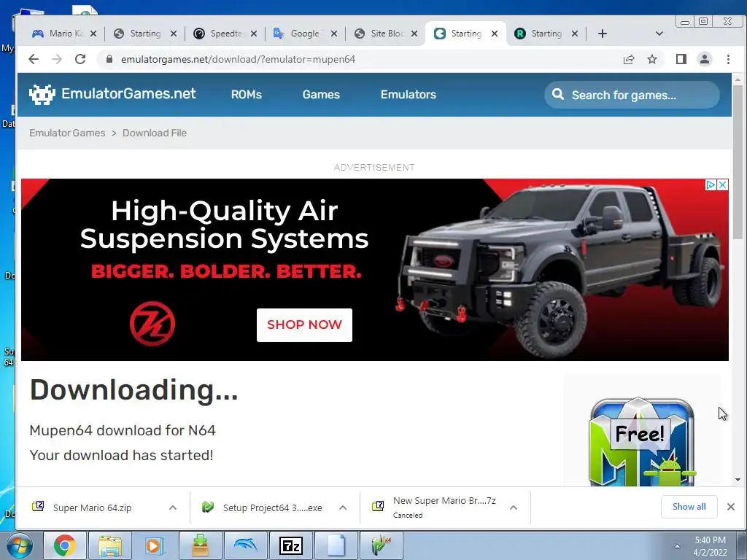Open the Super Mario 64.zip download
Viewport: 747px width, 560px height.
pyautogui.click(x=93, y=507)
